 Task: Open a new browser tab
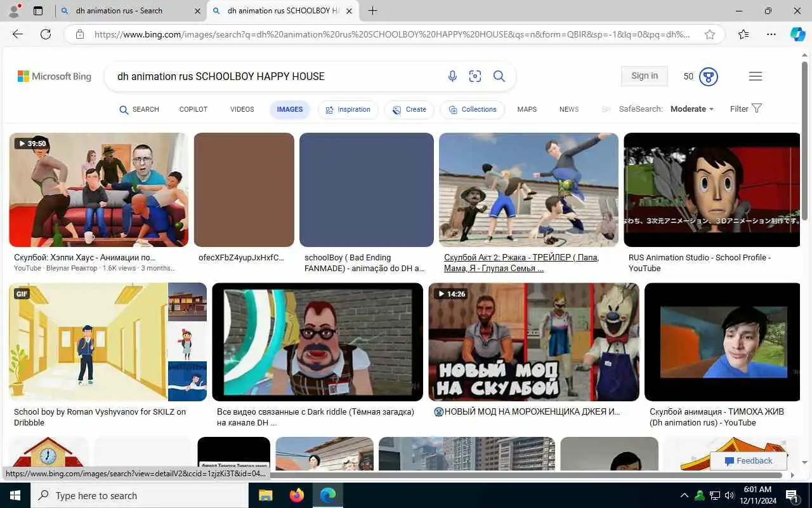(x=372, y=11)
